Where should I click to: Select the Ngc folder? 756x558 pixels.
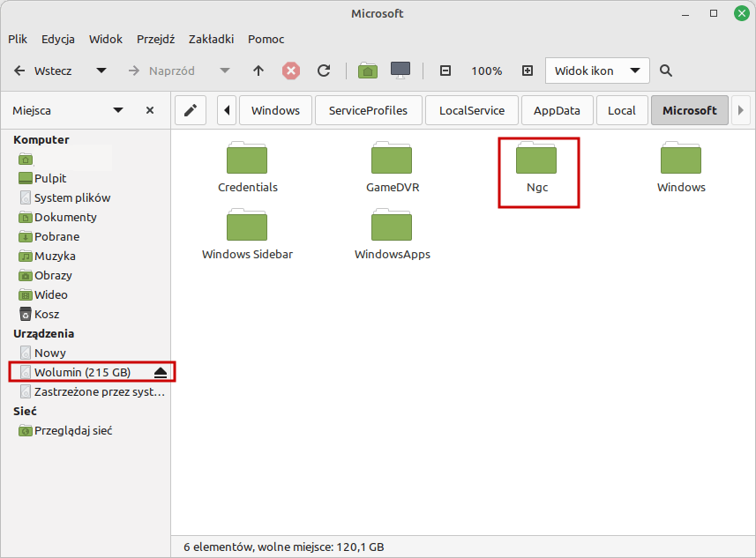[536, 167]
